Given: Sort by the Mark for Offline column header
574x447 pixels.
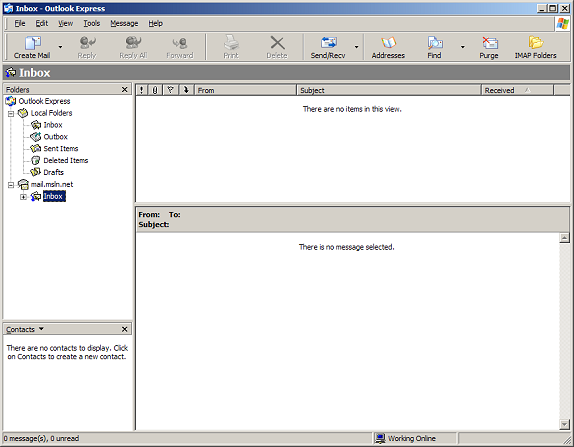Looking at the screenshot, I should pyautogui.click(x=186, y=90).
